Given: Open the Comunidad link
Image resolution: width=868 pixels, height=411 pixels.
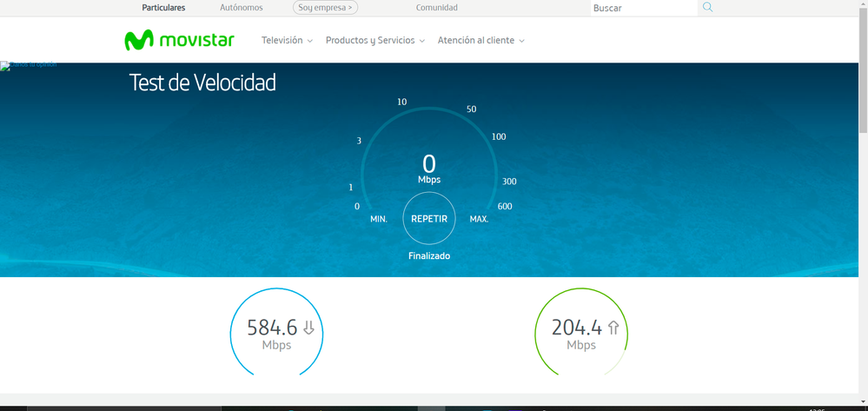Looking at the screenshot, I should [x=437, y=8].
